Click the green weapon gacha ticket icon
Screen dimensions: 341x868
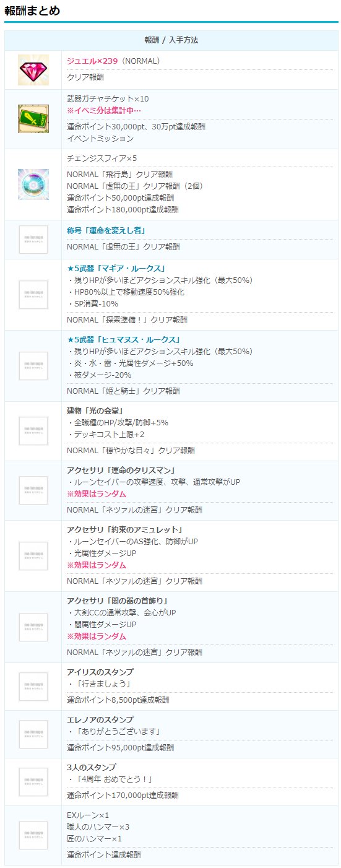point(33,118)
